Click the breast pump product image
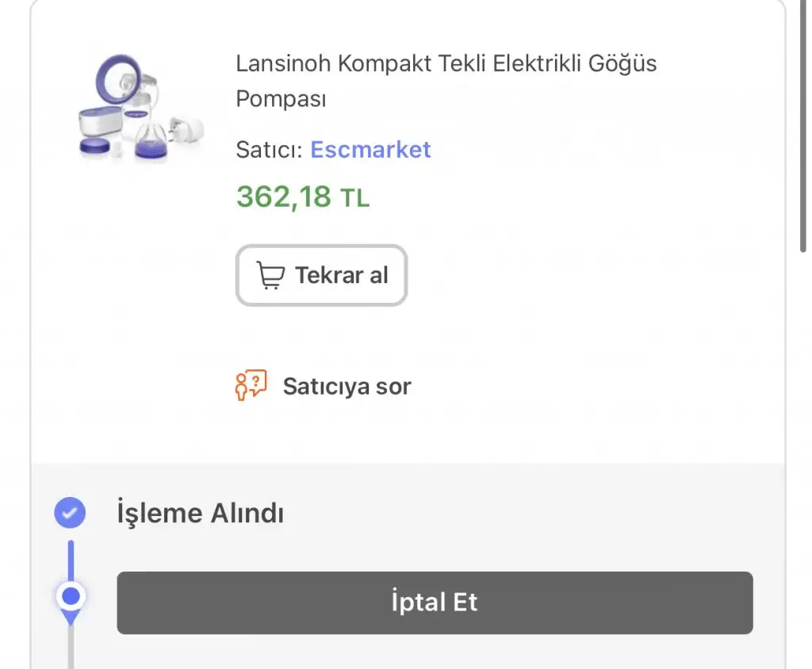This screenshot has height=669, width=812. coord(141,108)
